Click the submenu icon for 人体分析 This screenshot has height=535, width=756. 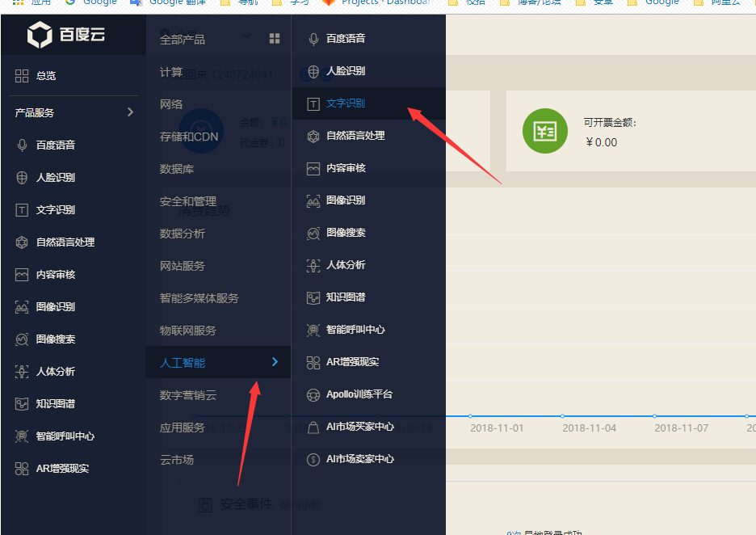[313, 265]
